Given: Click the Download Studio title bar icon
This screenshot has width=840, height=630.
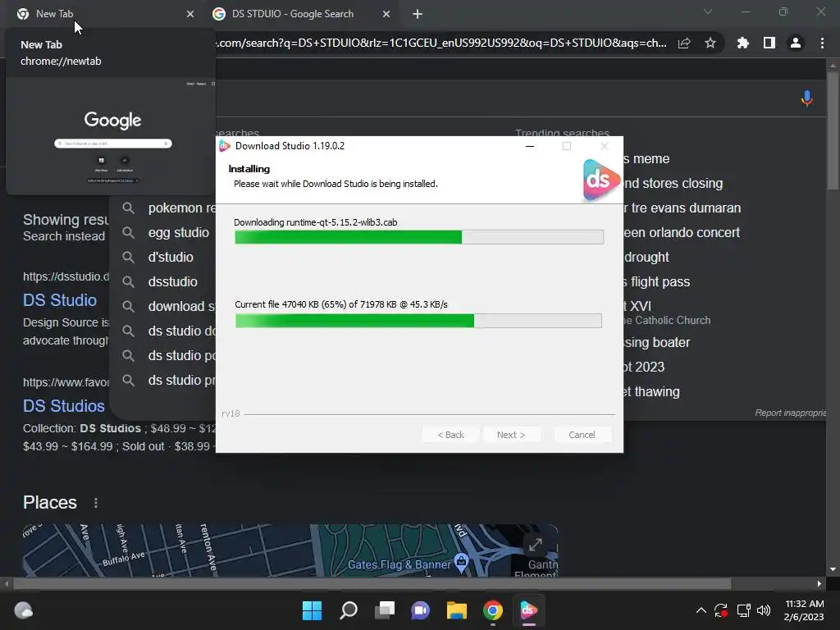Looking at the screenshot, I should (x=225, y=146).
